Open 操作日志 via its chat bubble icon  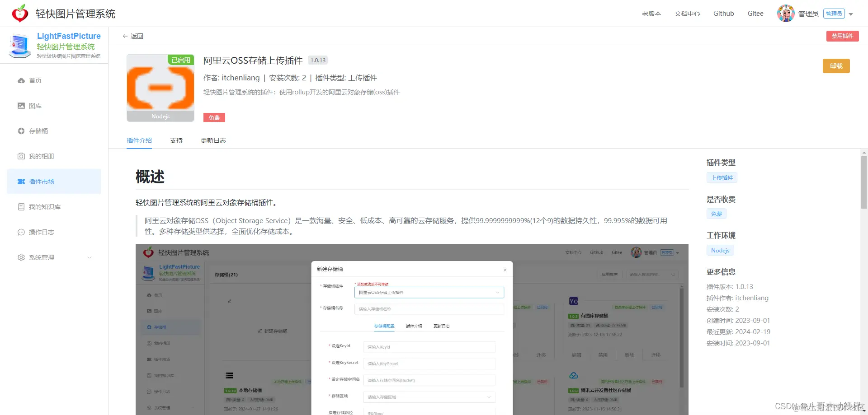(x=21, y=232)
